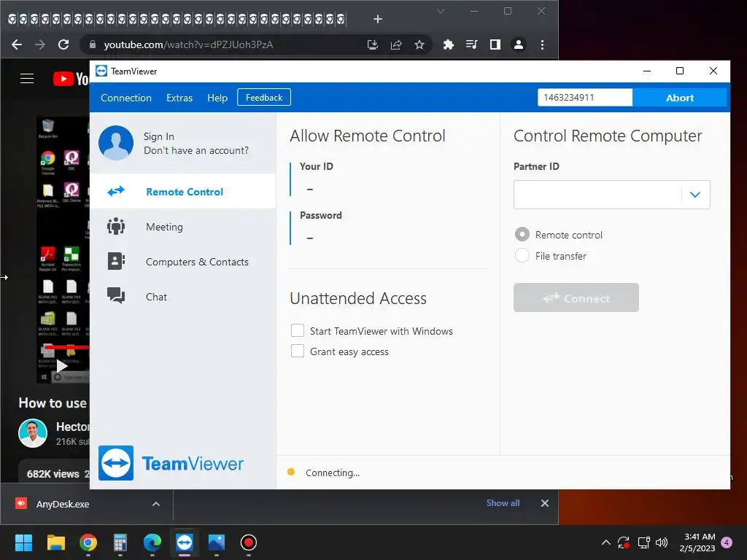Click the TeamViewer profile avatar icon
Viewport: 747px width, 560px height.
pyautogui.click(x=116, y=143)
